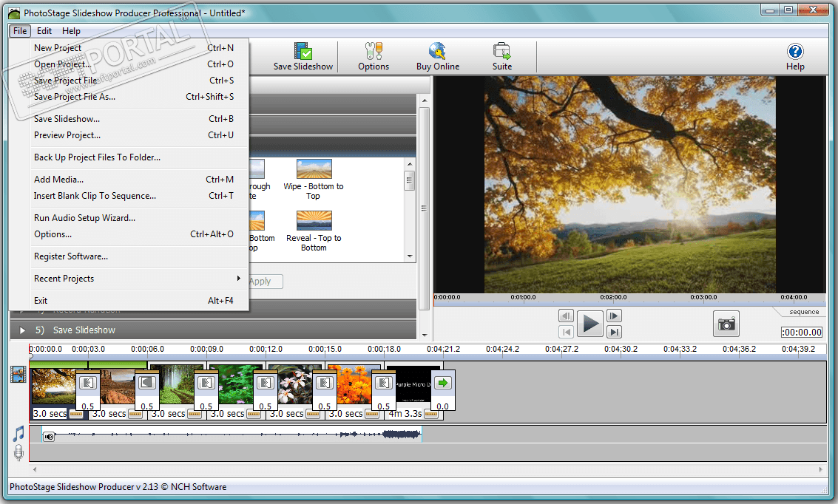Play the slideshow preview

590,324
